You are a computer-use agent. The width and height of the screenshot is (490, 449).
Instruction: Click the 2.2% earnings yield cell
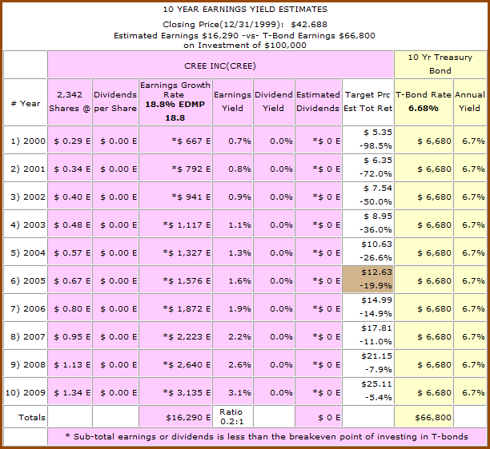pyautogui.click(x=233, y=336)
